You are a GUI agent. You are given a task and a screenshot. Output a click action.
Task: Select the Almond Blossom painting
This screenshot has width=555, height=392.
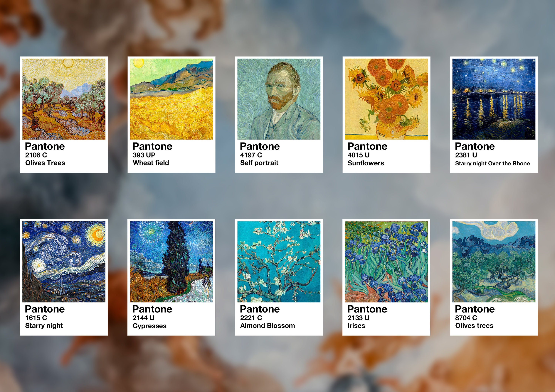coord(279,262)
